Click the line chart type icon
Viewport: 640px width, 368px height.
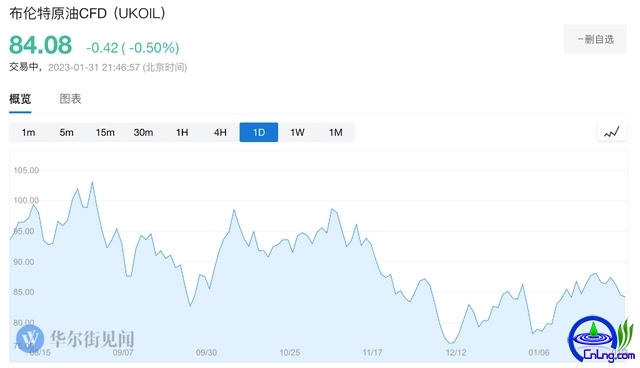[x=611, y=132]
